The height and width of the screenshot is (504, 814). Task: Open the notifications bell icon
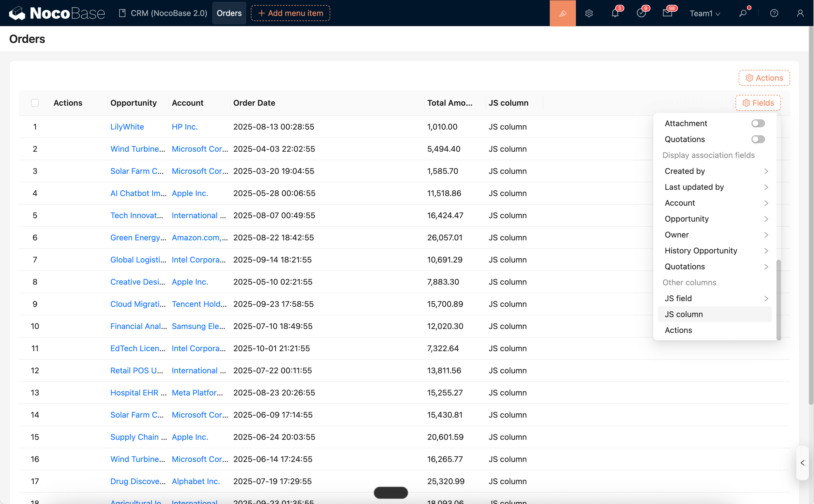coord(615,13)
